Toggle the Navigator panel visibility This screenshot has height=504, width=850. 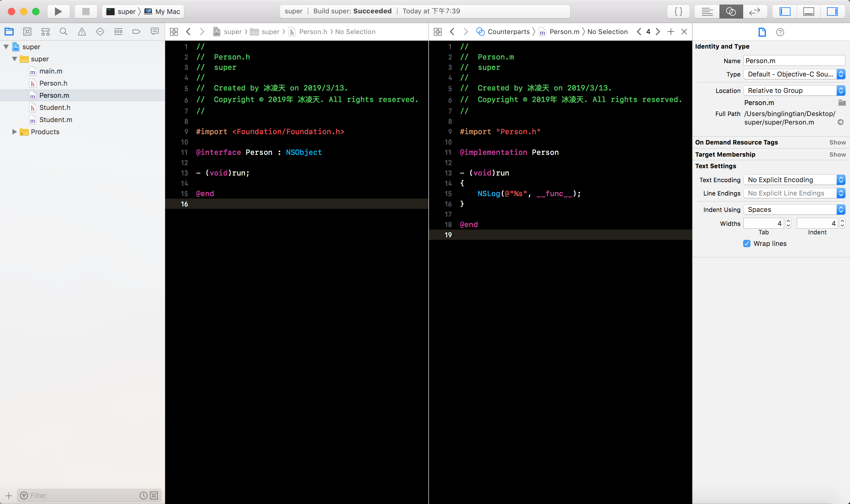click(785, 11)
